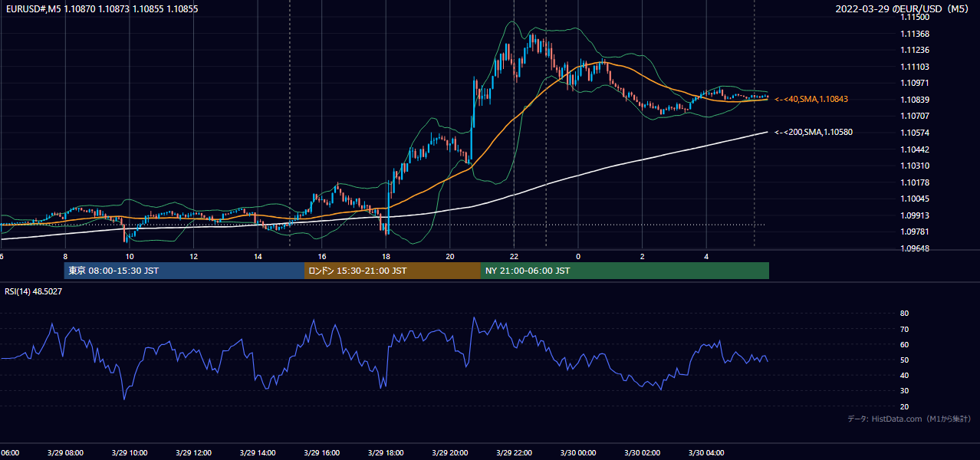Click RSI scale value 40
The height and width of the screenshot is (460, 980).
tap(904, 375)
